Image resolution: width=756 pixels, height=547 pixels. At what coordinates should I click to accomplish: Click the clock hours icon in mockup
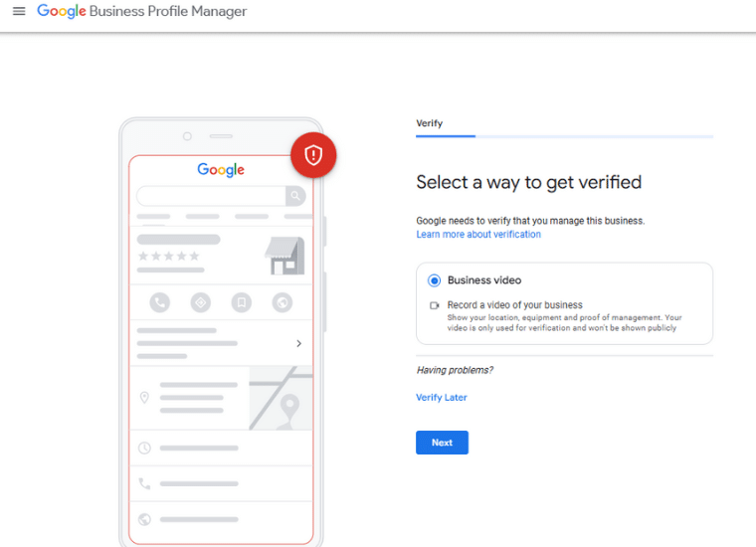(144, 449)
